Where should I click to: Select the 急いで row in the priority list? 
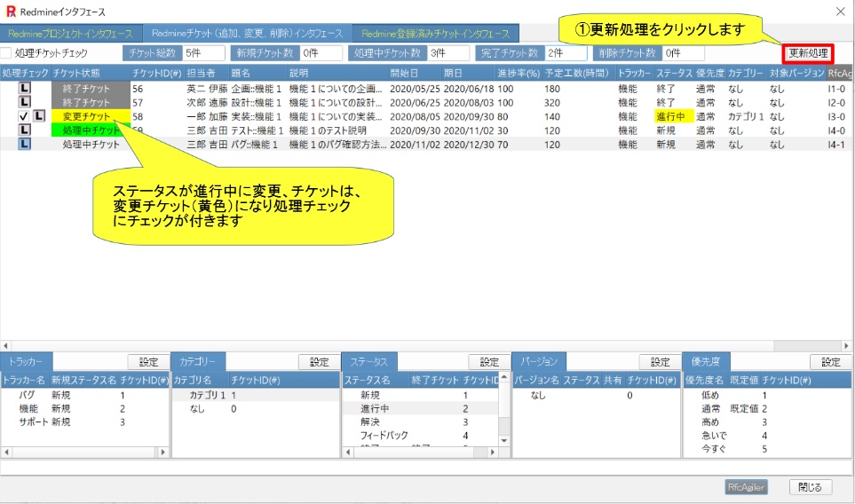tap(767, 435)
